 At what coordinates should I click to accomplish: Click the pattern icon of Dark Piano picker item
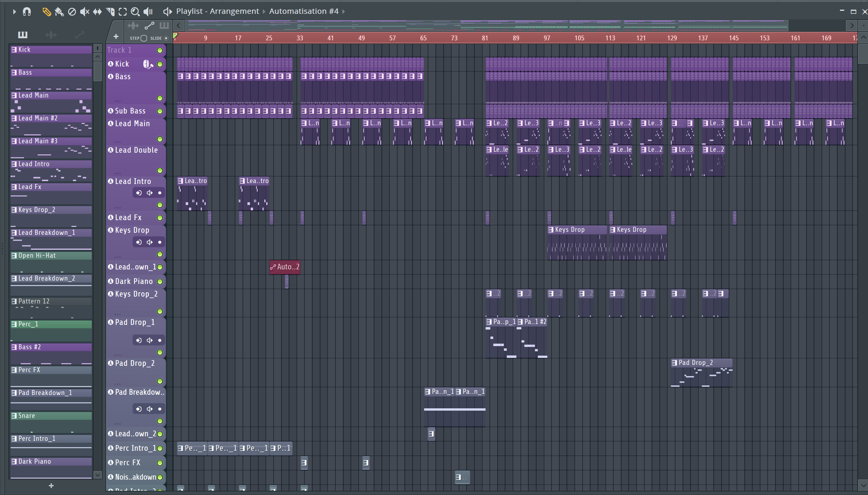point(14,461)
